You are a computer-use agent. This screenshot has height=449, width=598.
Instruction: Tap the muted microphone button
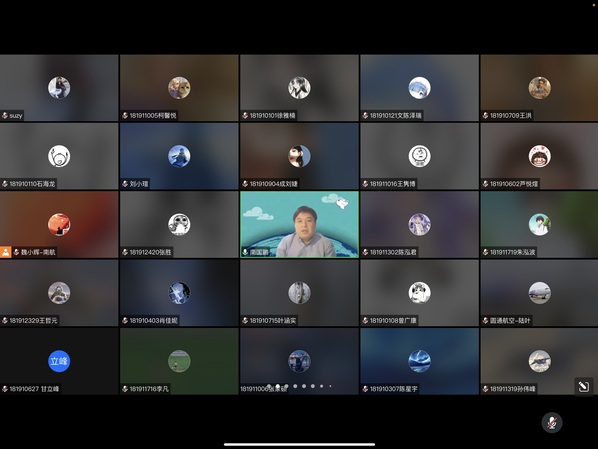click(551, 423)
